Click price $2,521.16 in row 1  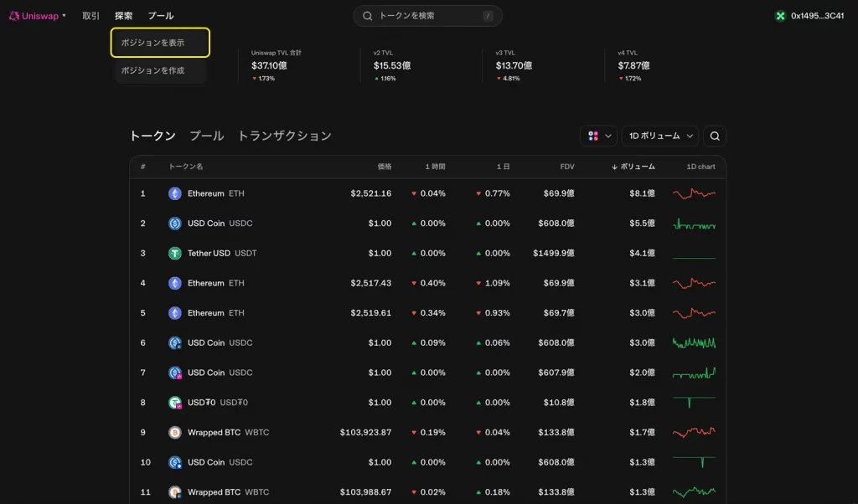tap(371, 193)
